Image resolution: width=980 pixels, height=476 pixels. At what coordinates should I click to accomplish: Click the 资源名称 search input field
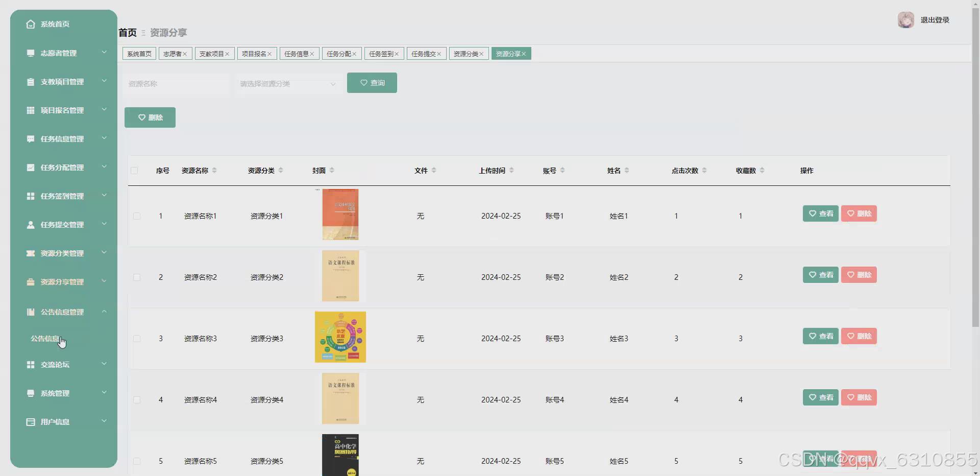(176, 84)
